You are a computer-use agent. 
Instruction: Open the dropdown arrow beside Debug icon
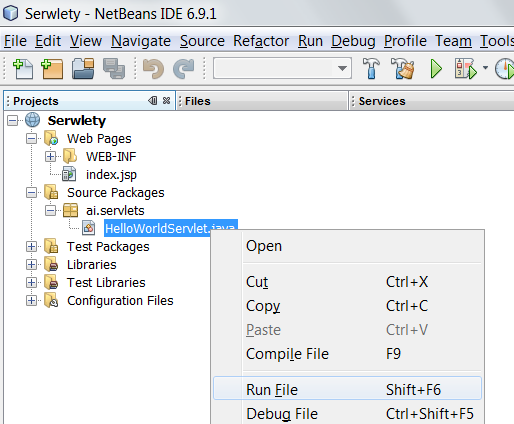485,68
